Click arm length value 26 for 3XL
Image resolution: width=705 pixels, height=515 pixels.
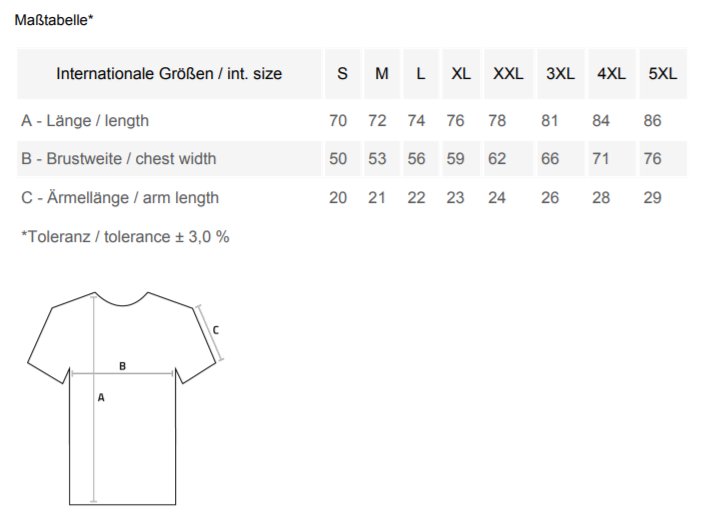point(550,197)
